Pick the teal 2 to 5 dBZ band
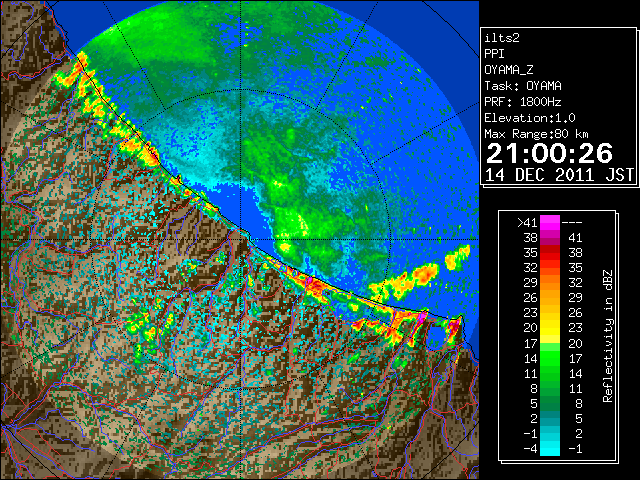 point(550,419)
